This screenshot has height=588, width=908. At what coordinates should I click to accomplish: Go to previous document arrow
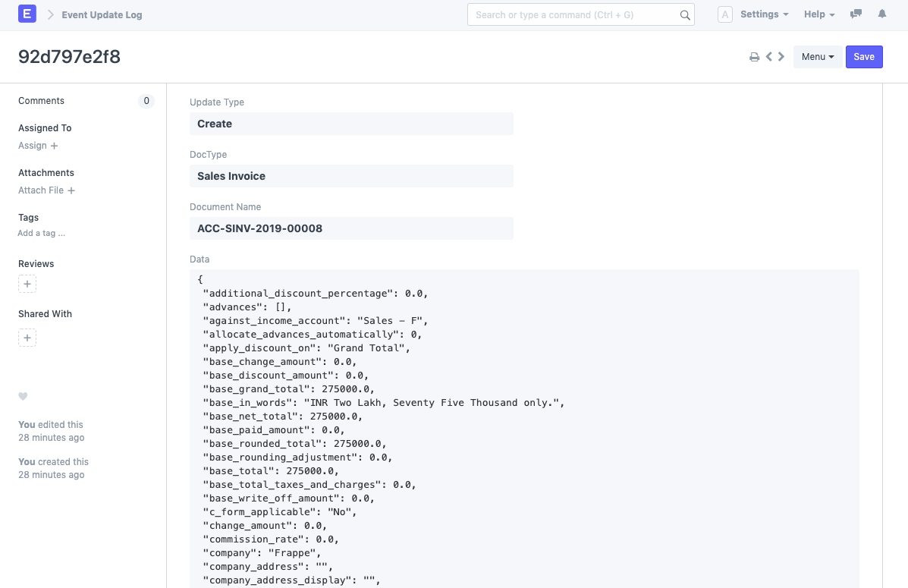(x=769, y=57)
